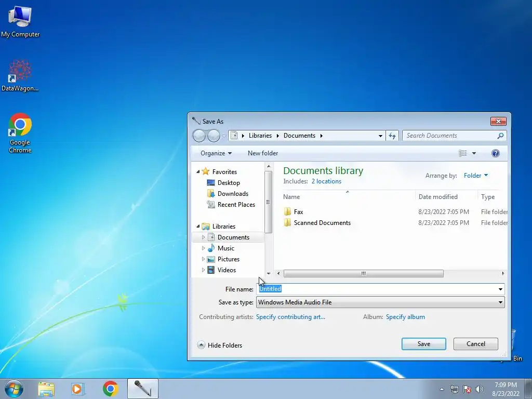Launch Windows Media Player from taskbar
The image size is (532, 399).
click(x=78, y=389)
